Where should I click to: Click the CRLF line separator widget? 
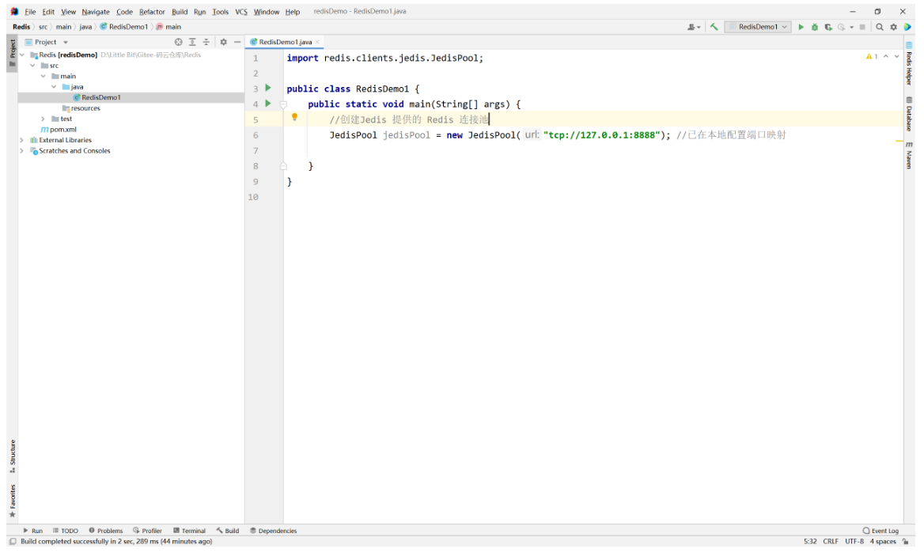831,542
